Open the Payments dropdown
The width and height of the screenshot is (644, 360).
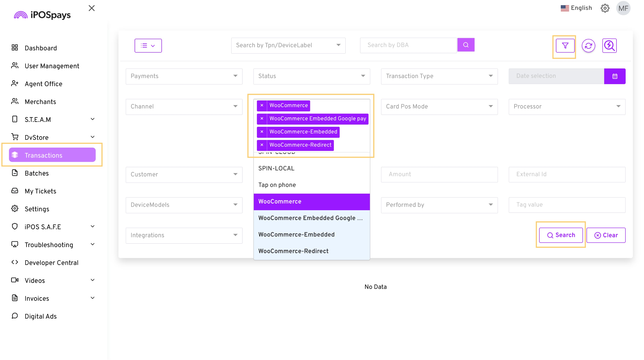[184, 76]
